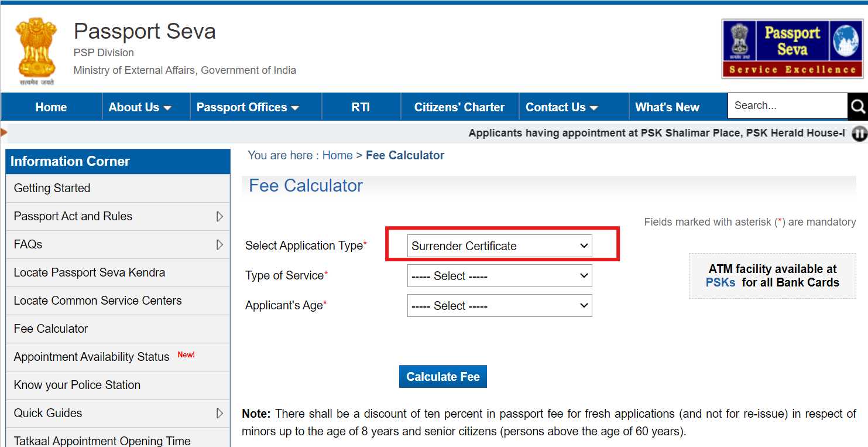
Task: Open the PSKs link in ATM notice
Action: pos(721,282)
